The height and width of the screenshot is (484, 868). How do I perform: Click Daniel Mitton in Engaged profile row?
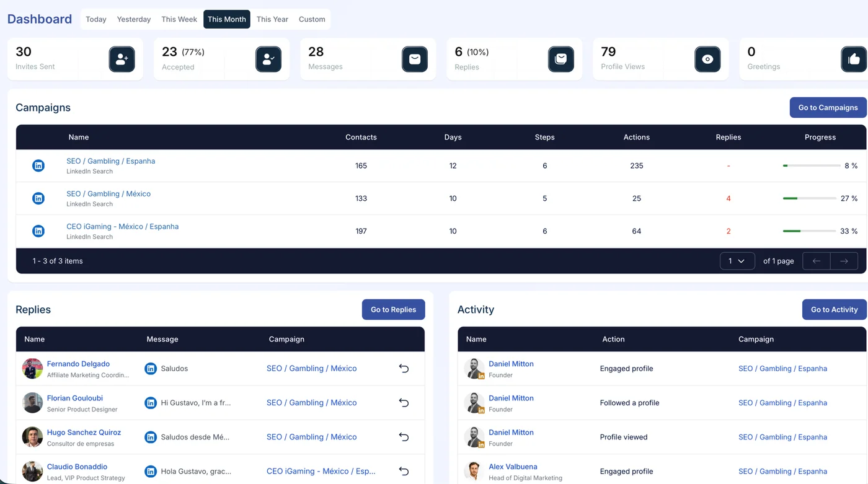[x=511, y=364]
